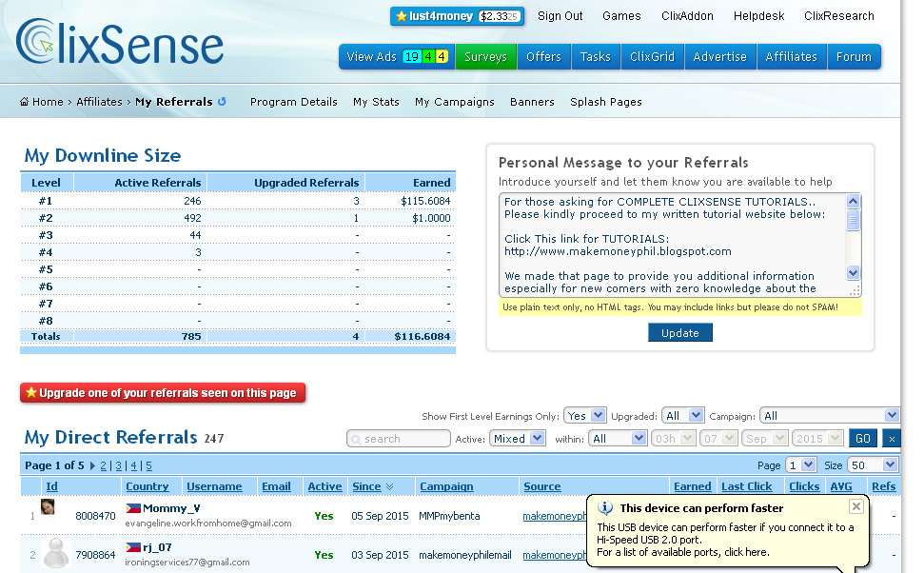Click the ClixSense logo
The image size is (924, 573).
(120, 41)
